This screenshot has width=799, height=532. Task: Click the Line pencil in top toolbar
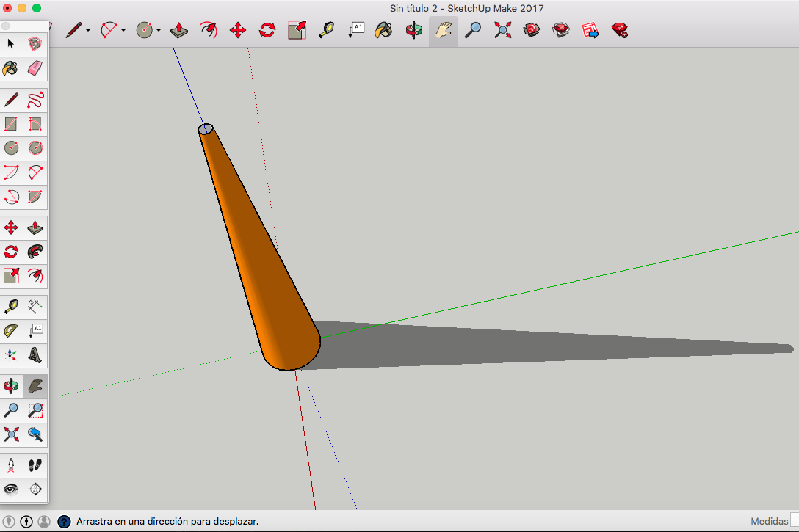pyautogui.click(x=73, y=30)
